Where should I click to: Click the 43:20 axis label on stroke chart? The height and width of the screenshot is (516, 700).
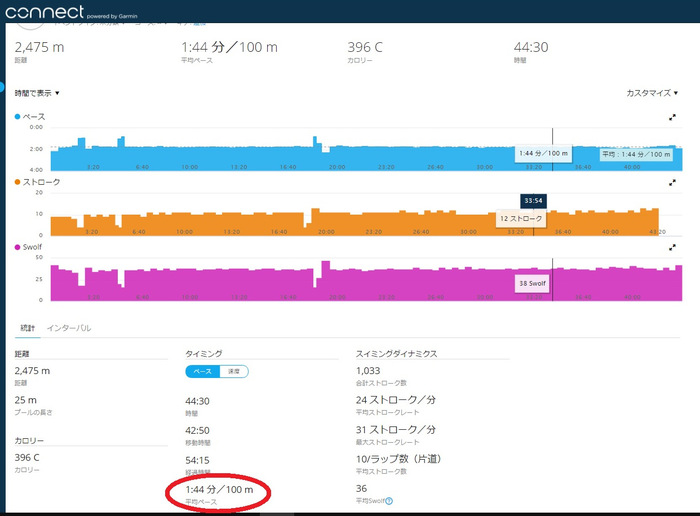pos(658,232)
